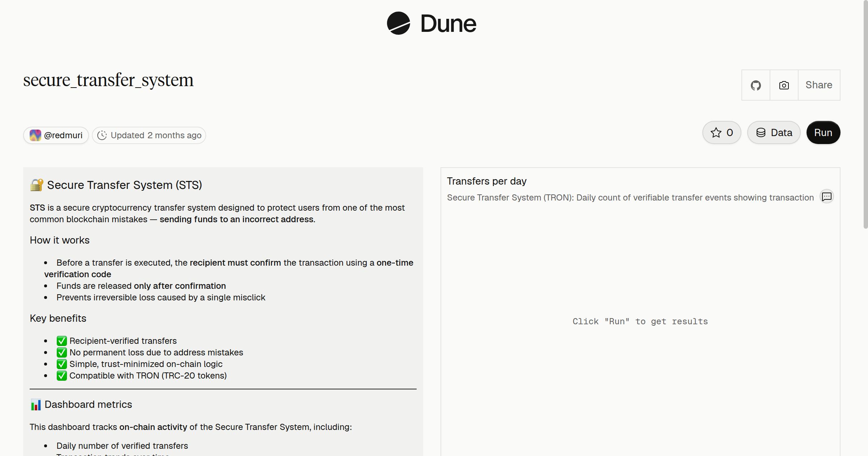Click the black Run button
This screenshot has height=456, width=868.
point(823,132)
